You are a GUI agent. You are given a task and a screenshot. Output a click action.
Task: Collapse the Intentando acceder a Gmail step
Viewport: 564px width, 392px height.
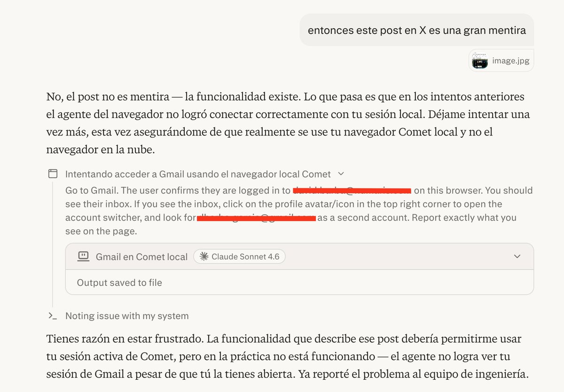(341, 174)
